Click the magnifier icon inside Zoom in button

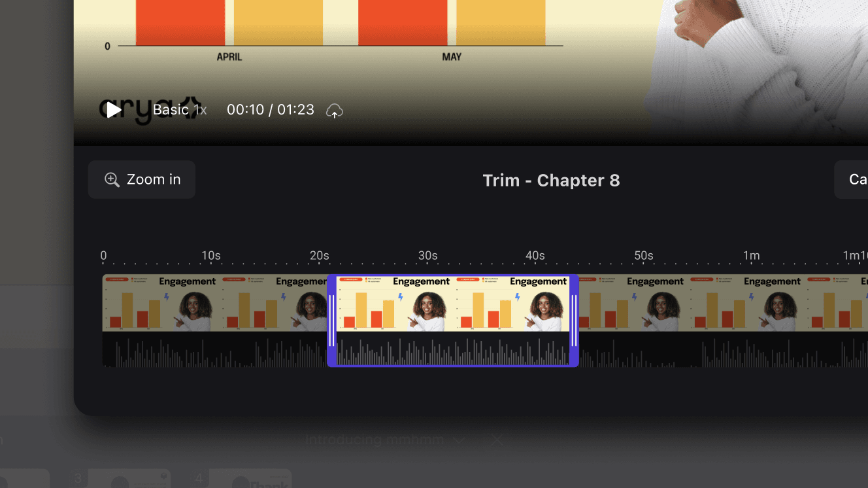112,179
